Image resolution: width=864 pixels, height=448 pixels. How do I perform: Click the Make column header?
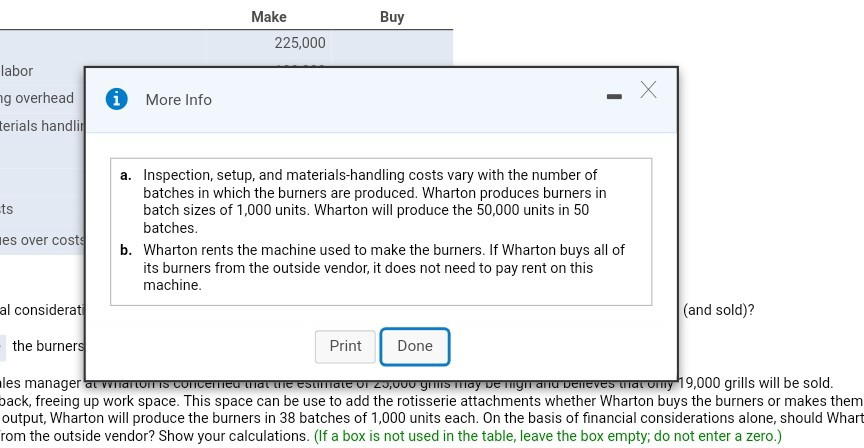pyautogui.click(x=269, y=17)
